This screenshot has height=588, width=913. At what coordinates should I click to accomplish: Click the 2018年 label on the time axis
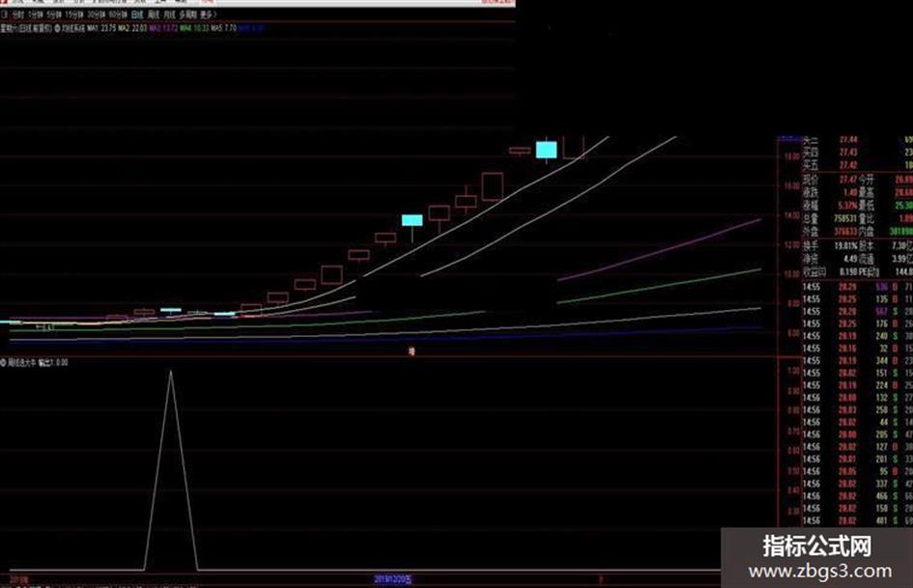pyautogui.click(x=18, y=580)
